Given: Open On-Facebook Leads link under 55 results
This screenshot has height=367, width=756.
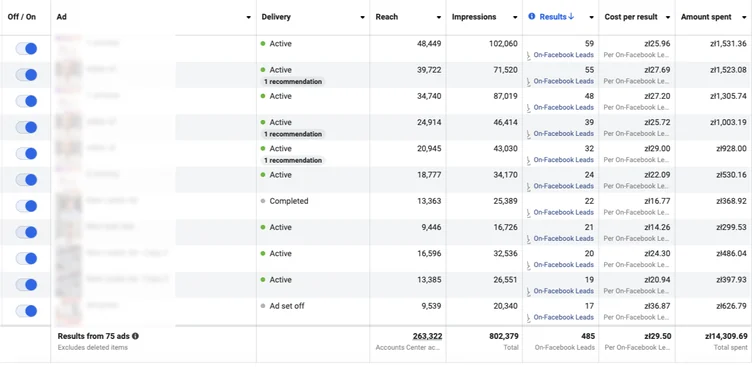Looking at the screenshot, I should click(x=564, y=81).
